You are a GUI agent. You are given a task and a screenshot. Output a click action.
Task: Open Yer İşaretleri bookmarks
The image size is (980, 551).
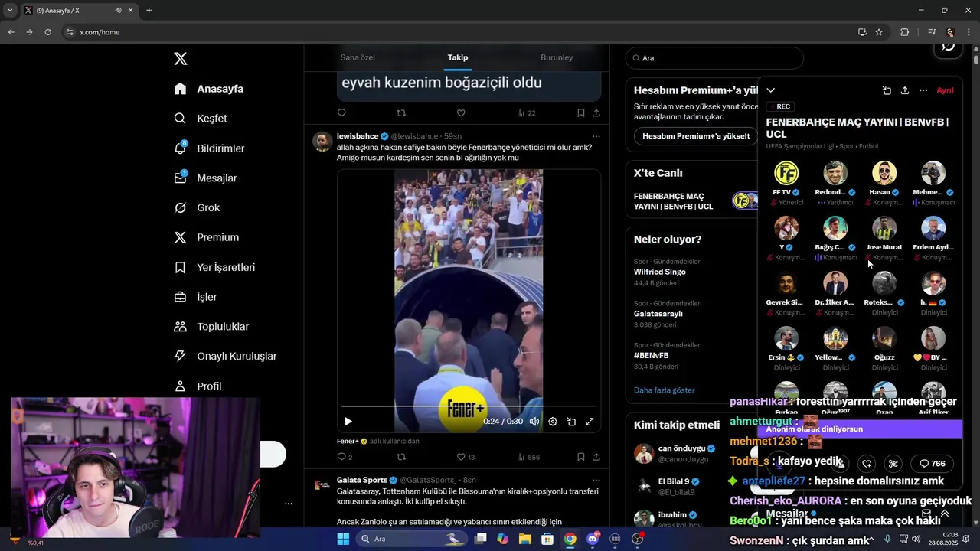(x=214, y=267)
